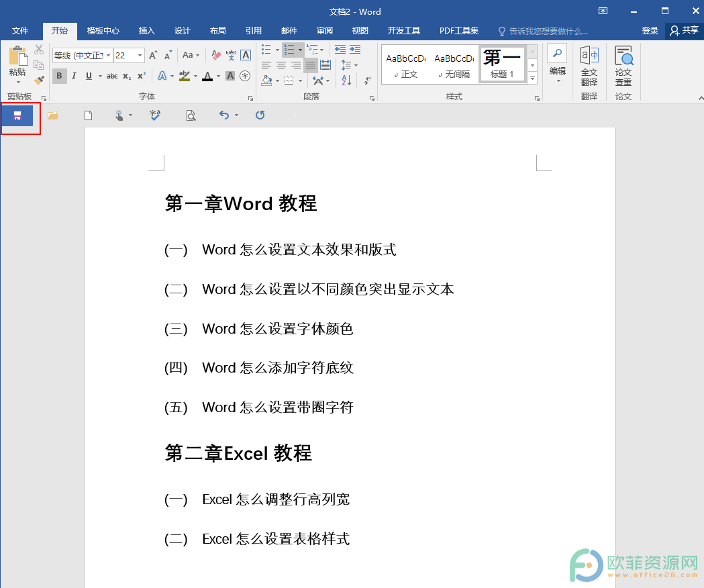Open full-text translation (全文翻译)
This screenshot has width=704, height=588.
click(x=589, y=66)
